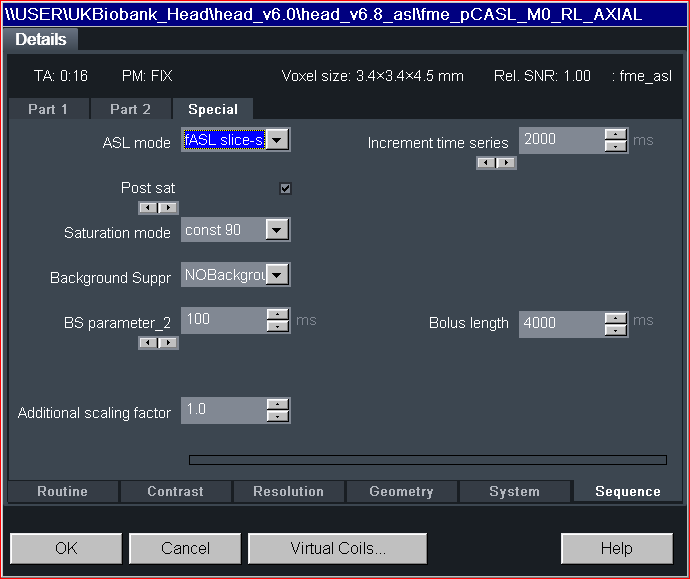Open Virtual Coils dialog

point(338,548)
